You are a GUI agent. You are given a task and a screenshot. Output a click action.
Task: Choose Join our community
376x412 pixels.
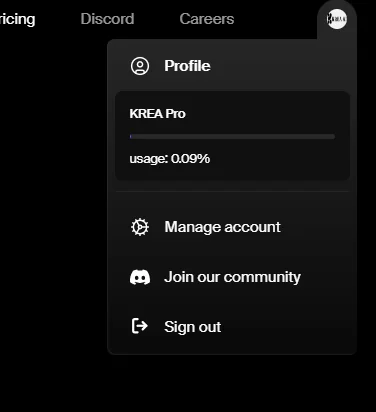[232, 277]
